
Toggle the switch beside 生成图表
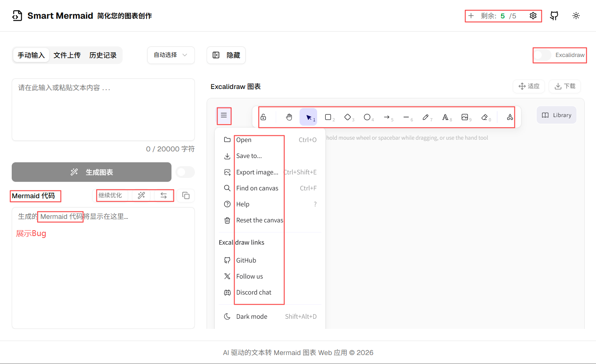tap(185, 172)
